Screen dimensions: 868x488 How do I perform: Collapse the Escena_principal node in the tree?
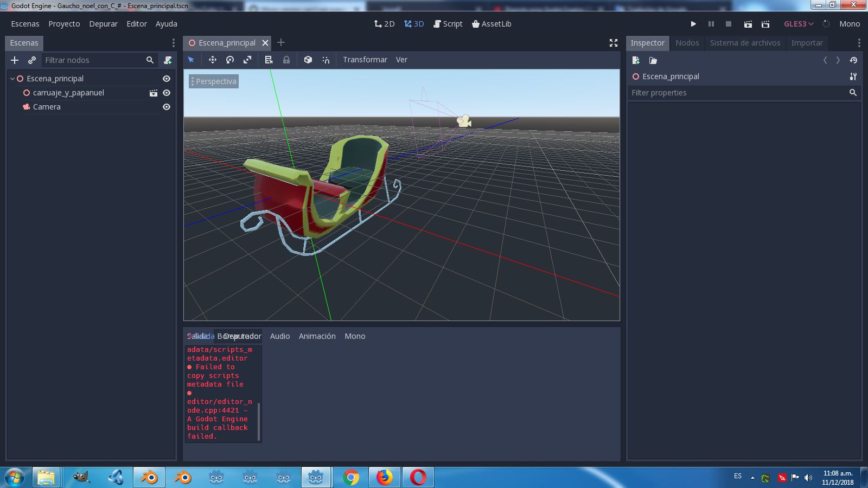click(x=12, y=78)
